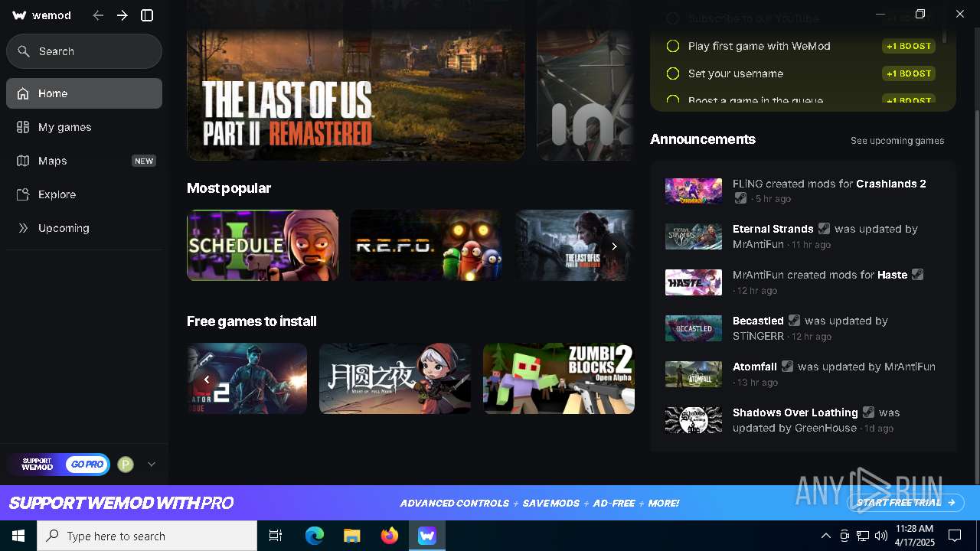Click Steam icon next to Atomfall

point(787,367)
